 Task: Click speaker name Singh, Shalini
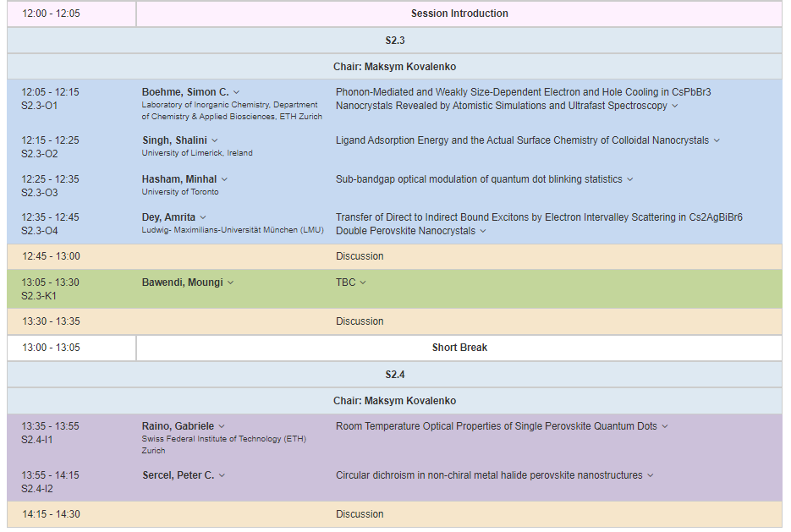(174, 140)
